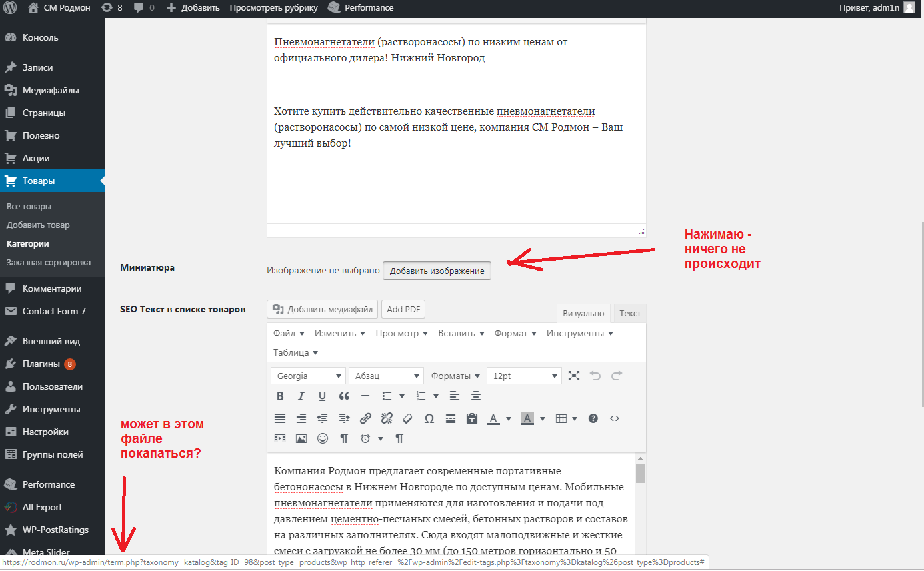Insert media with film strip icon
This screenshot has width=924, height=571.
click(280, 438)
